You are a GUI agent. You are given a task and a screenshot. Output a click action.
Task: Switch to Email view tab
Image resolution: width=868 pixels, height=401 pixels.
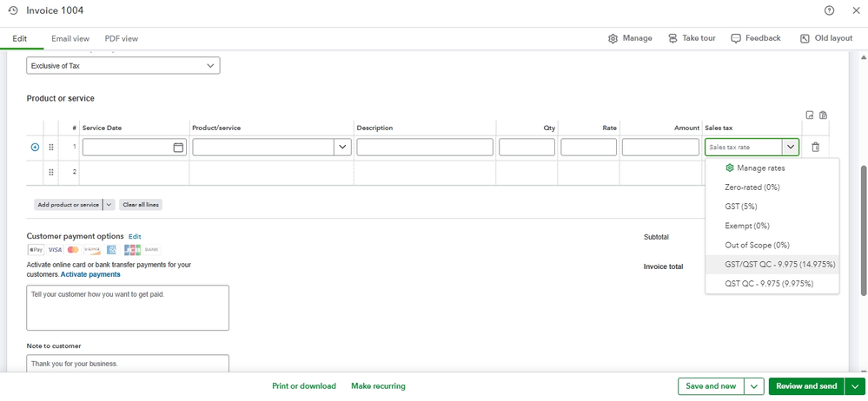pyautogui.click(x=70, y=39)
